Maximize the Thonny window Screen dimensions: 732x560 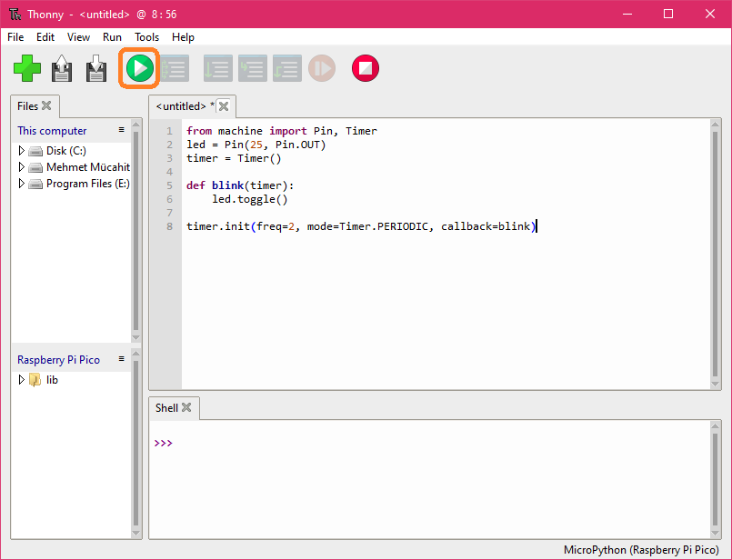[668, 14]
